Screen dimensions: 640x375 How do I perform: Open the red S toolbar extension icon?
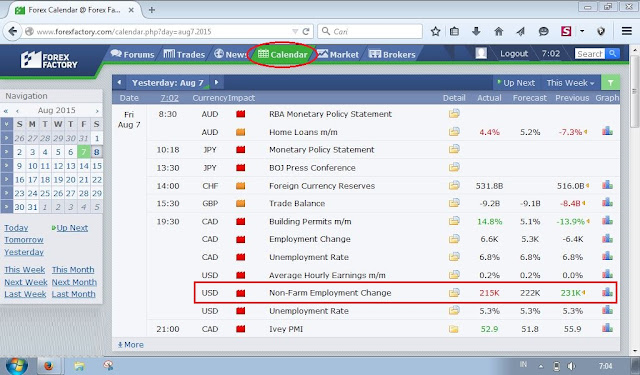566,31
